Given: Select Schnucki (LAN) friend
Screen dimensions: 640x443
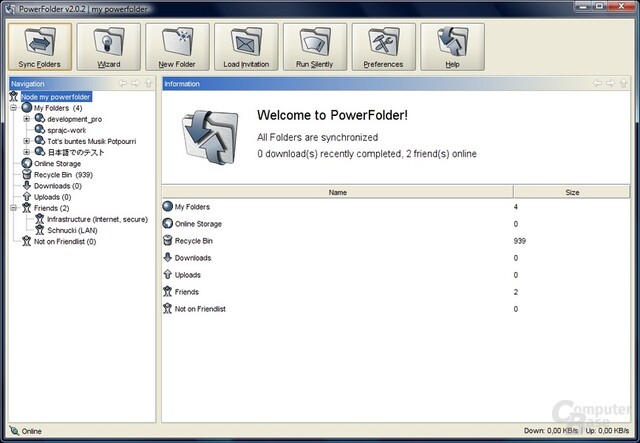Looking at the screenshot, I should (x=72, y=230).
